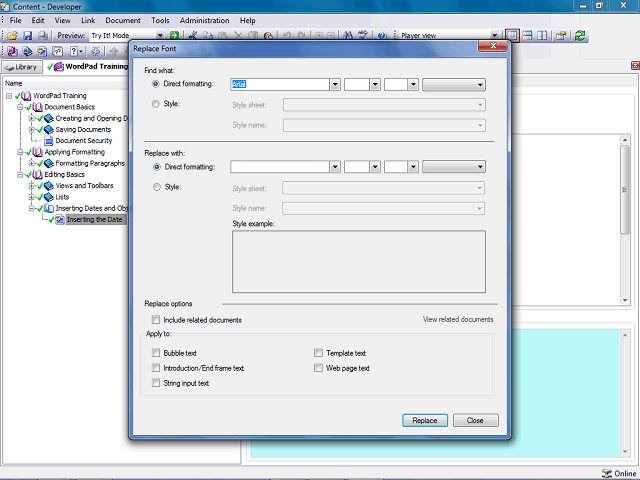
Task: Open the Tools menu
Action: 160,20
